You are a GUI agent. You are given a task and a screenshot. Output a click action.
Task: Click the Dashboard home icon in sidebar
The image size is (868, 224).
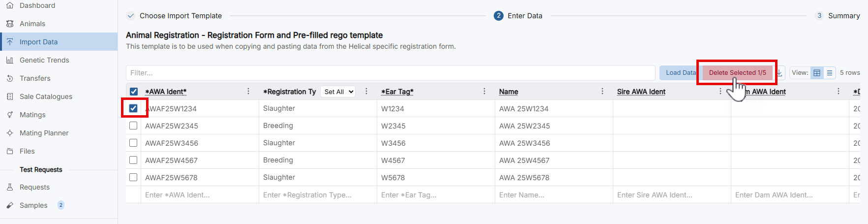click(10, 5)
